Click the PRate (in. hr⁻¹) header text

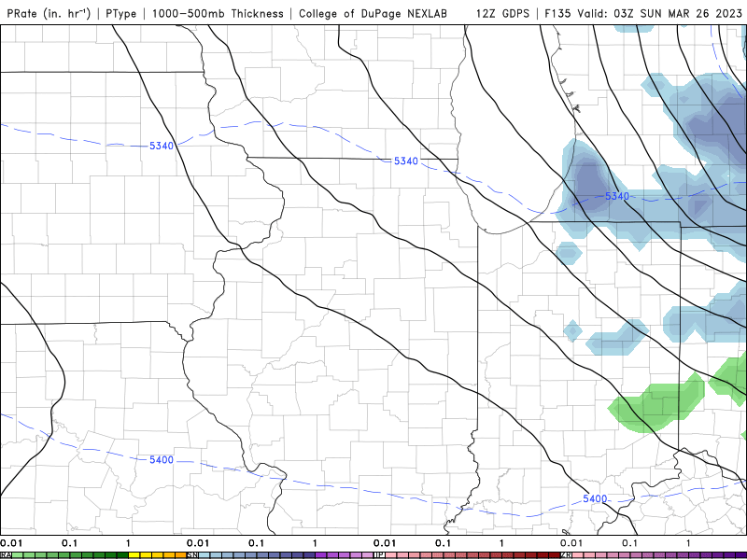click(x=49, y=13)
